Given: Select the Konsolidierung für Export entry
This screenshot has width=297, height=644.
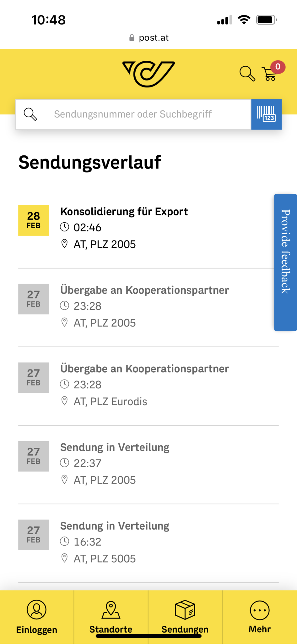Looking at the screenshot, I should point(124,212).
